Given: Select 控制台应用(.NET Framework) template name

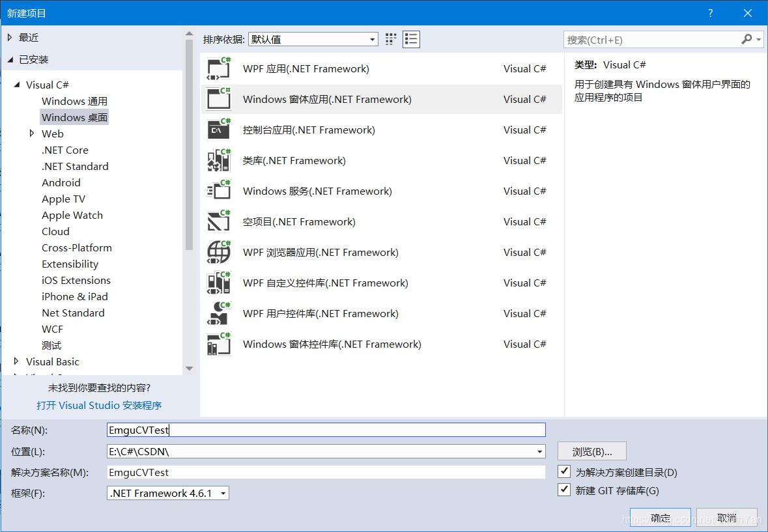Looking at the screenshot, I should (309, 130).
